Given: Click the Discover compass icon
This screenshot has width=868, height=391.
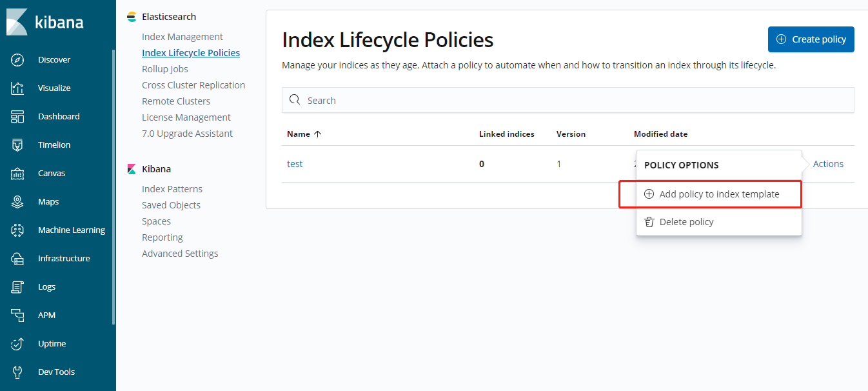Looking at the screenshot, I should [17, 60].
